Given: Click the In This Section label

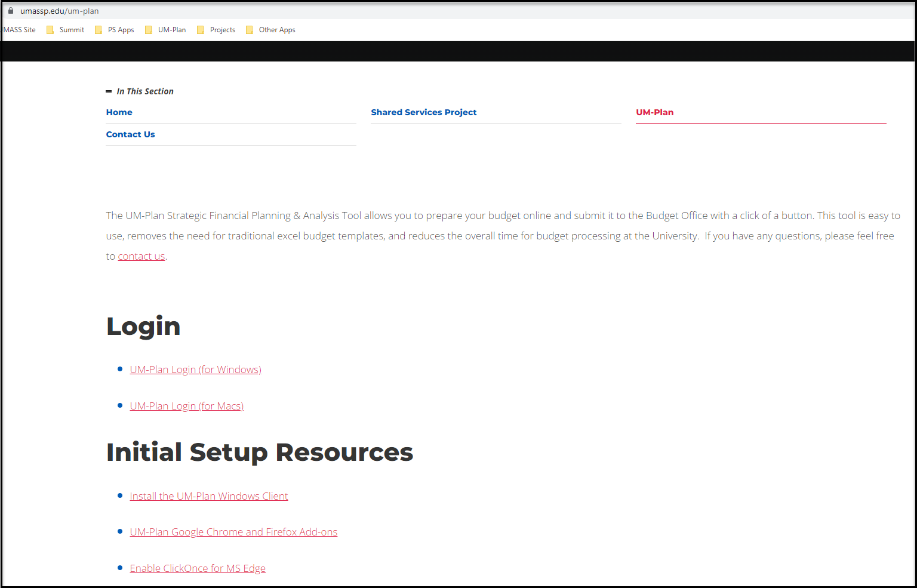Looking at the screenshot, I should (145, 91).
